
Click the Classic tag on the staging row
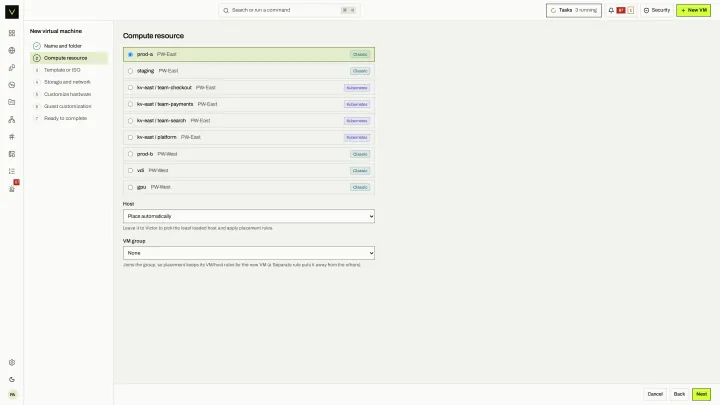360,71
